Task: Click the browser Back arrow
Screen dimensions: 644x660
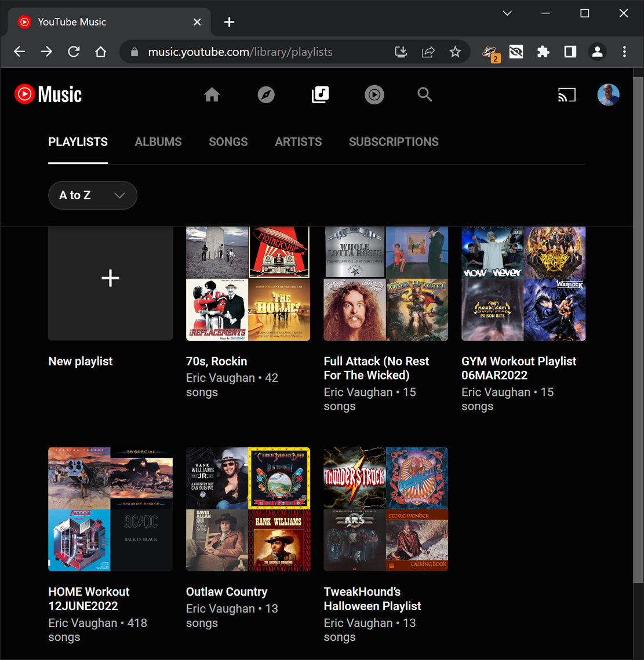Action: coord(20,52)
